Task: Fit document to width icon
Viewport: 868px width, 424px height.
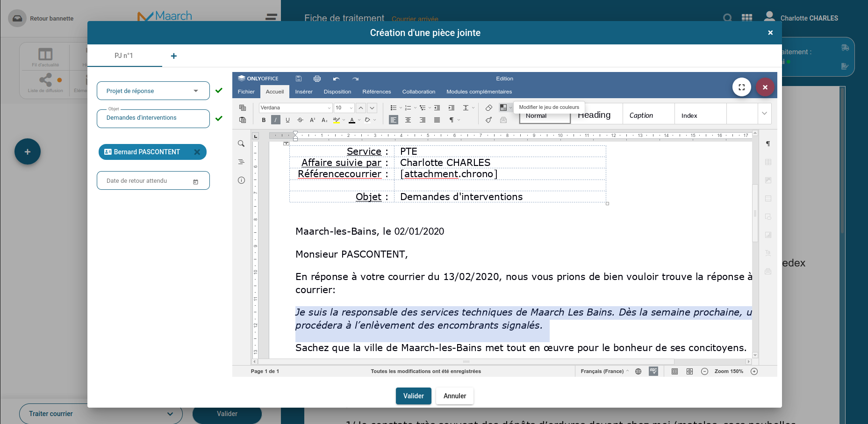Action: 689,371
